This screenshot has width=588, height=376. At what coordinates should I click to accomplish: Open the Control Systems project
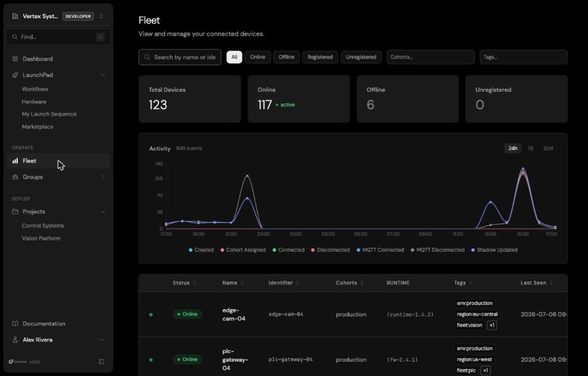coord(42,226)
